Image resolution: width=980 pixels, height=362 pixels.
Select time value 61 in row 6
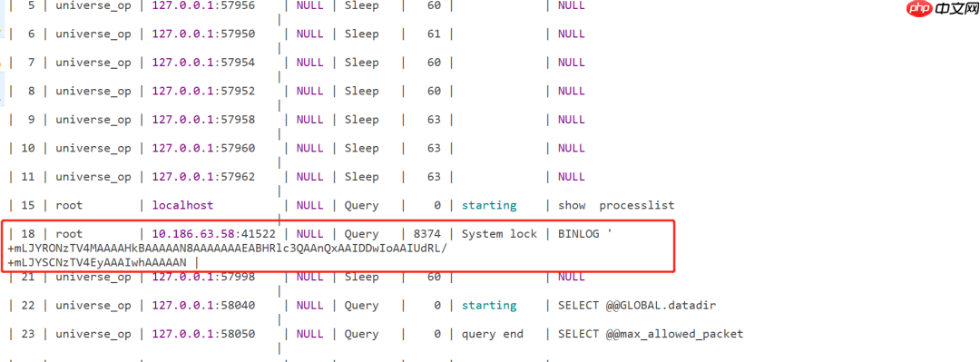[435, 34]
